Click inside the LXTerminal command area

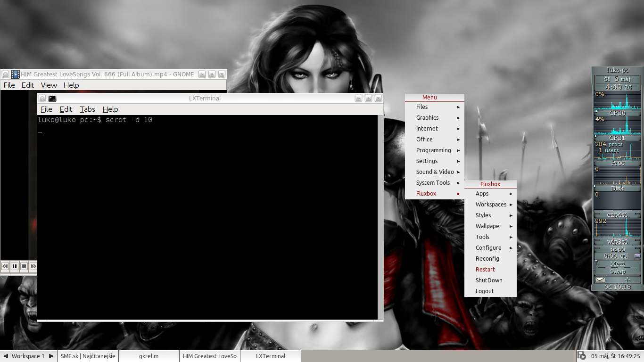[207, 217]
